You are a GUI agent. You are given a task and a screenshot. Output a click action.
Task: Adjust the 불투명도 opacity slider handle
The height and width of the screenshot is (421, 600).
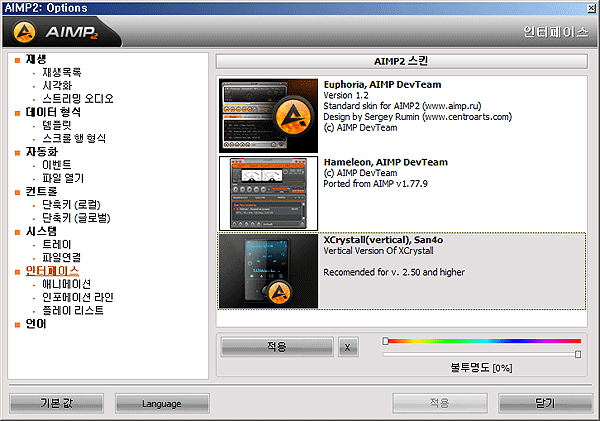click(x=578, y=354)
